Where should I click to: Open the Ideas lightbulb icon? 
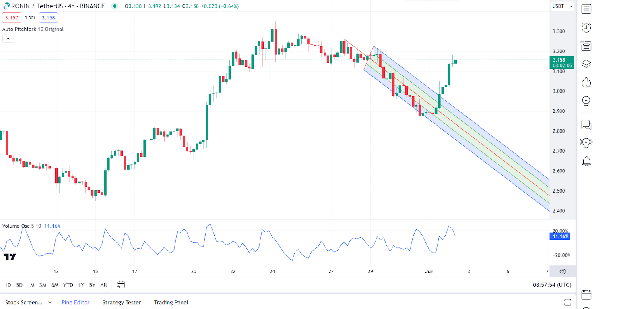coord(586,101)
